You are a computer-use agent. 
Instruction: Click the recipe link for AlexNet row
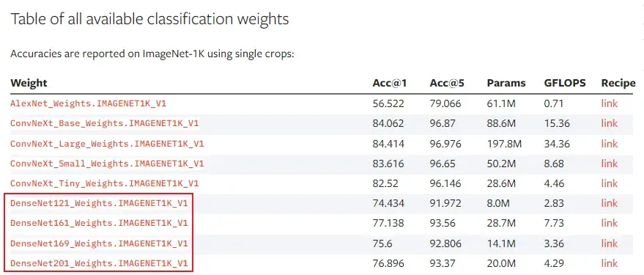coord(609,103)
